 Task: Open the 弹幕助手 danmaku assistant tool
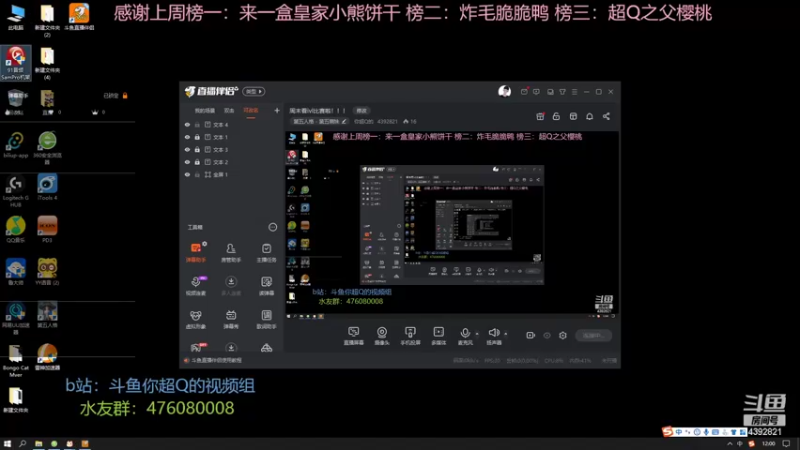(196, 252)
